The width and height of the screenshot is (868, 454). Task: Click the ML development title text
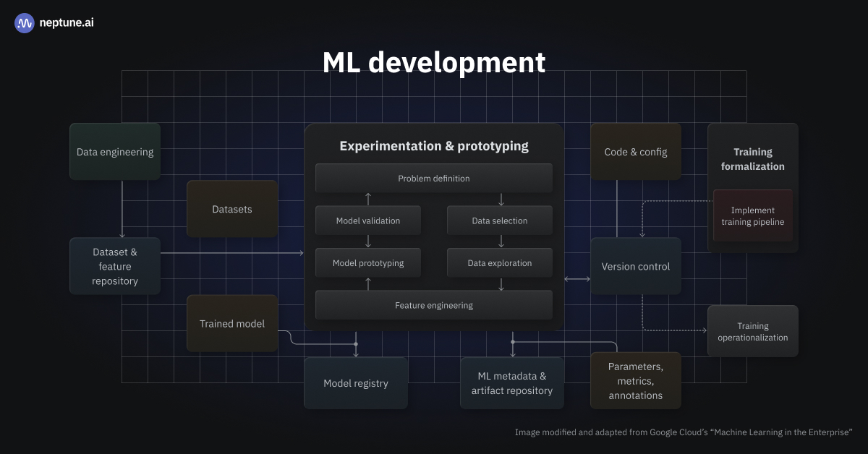(x=434, y=63)
